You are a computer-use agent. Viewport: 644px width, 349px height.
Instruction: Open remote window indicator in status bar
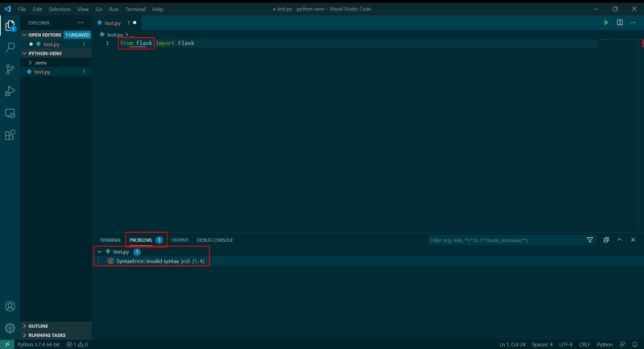(x=7, y=344)
